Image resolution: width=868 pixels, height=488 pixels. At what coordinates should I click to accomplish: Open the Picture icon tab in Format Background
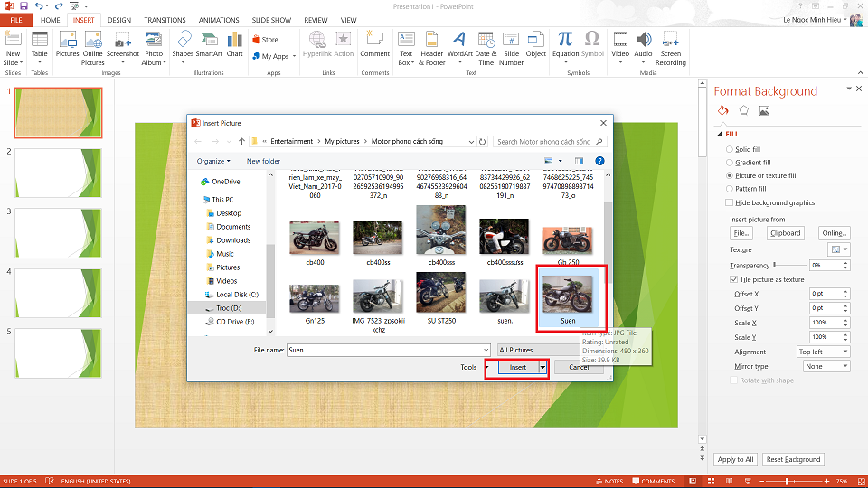(x=765, y=110)
